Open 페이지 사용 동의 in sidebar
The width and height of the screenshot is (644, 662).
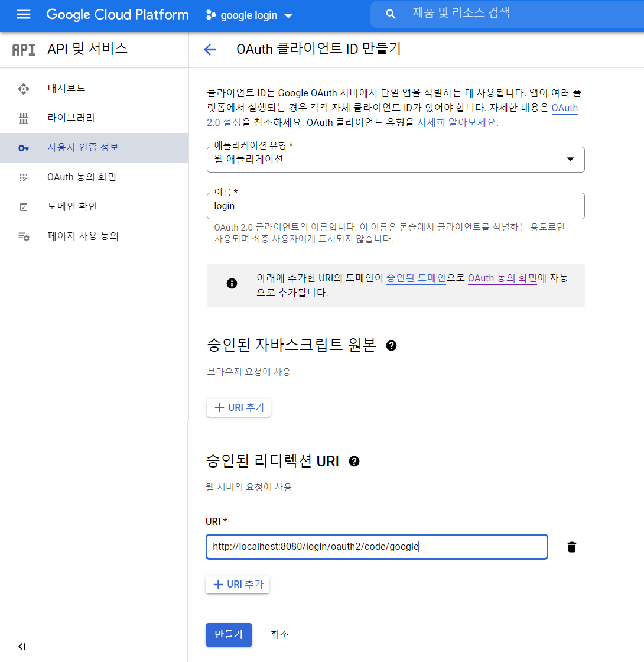coord(94,236)
